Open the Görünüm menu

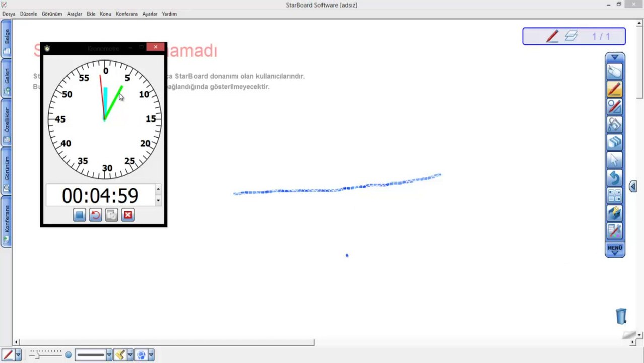[x=52, y=14]
